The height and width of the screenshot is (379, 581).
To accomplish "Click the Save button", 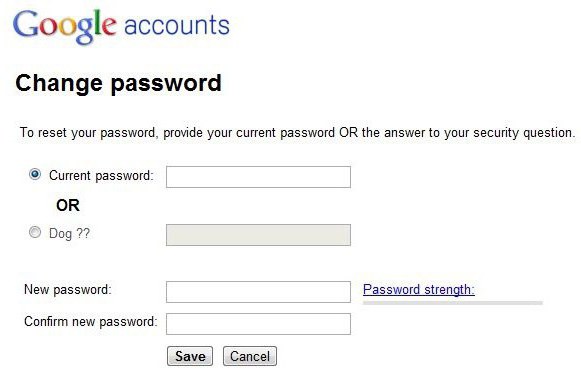I will pyautogui.click(x=190, y=356).
